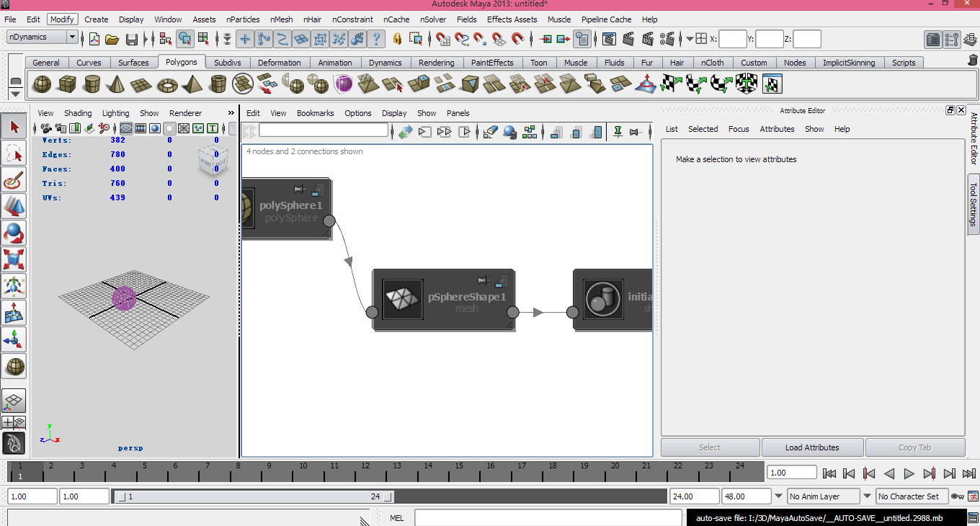
Task: Open the No Character Set dropdown
Action: pos(912,496)
